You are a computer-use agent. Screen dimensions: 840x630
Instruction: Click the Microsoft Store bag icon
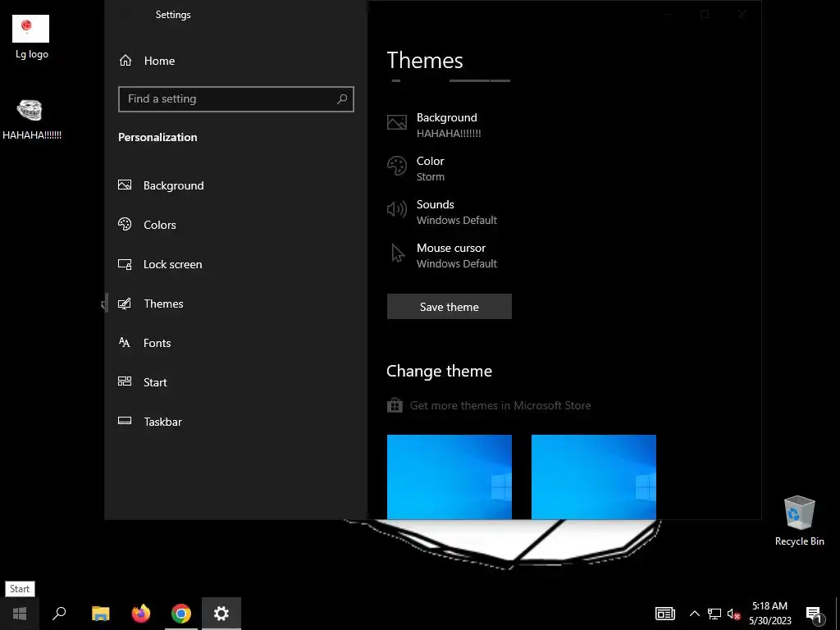pyautogui.click(x=395, y=405)
